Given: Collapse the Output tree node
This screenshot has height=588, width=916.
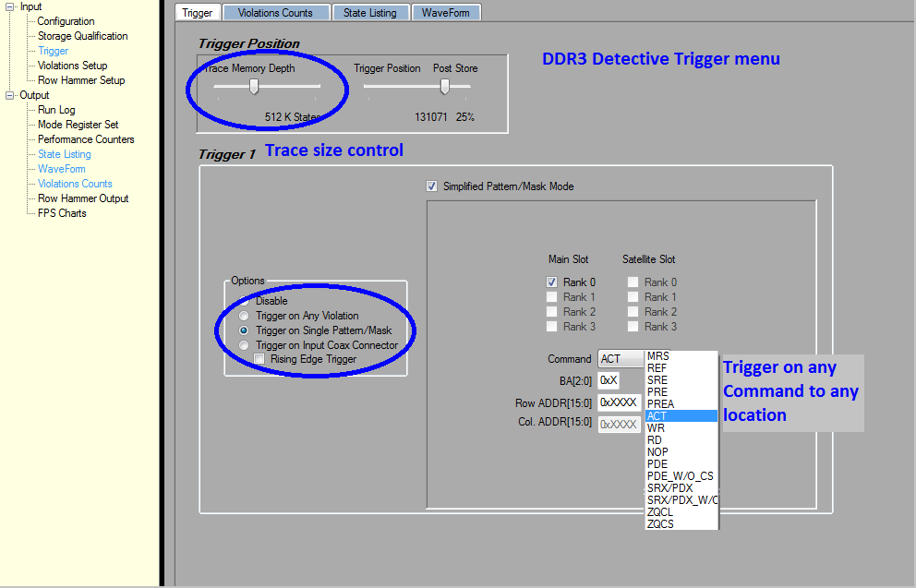Looking at the screenshot, I should [9, 95].
